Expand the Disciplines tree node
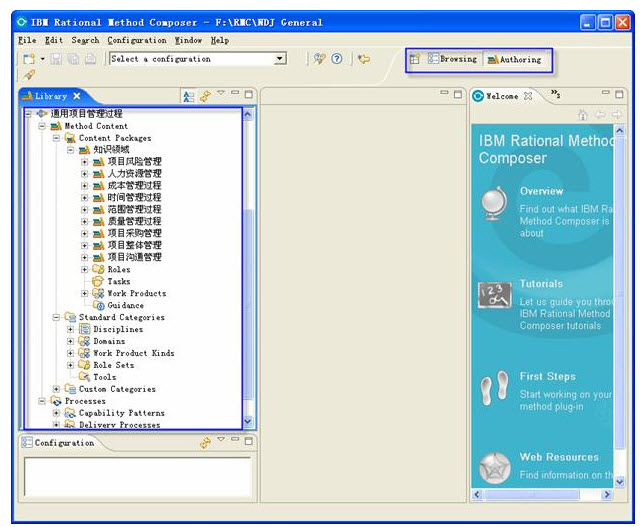The image size is (640, 527). pos(71,329)
